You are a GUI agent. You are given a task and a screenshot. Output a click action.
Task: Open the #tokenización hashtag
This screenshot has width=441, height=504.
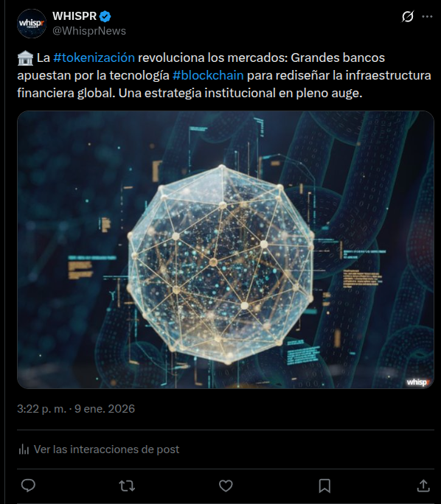tap(94, 57)
